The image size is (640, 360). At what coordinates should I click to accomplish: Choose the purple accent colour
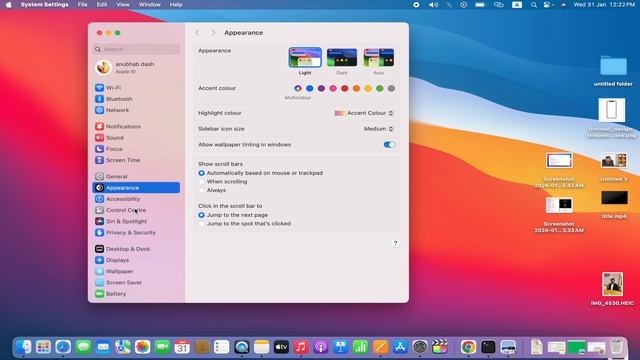pos(321,88)
